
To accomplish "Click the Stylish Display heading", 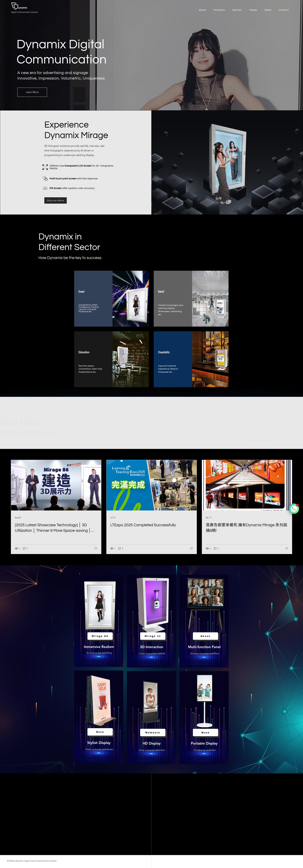I will 99,743.
